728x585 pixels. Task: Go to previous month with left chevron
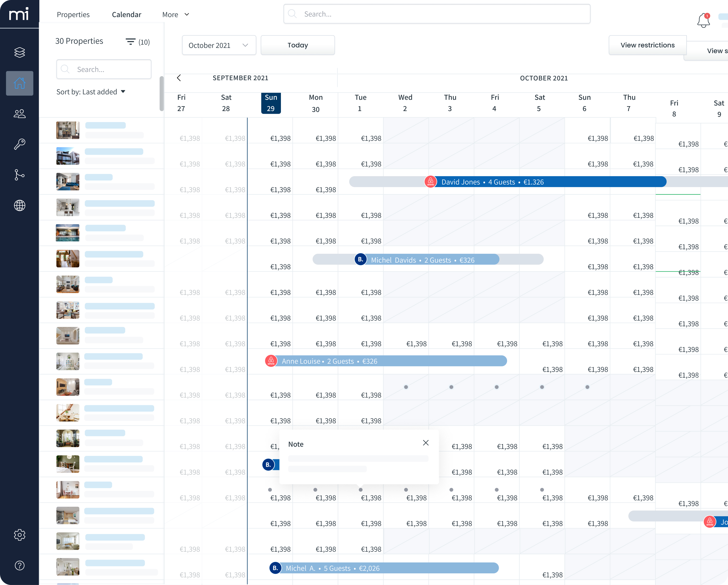pyautogui.click(x=179, y=78)
